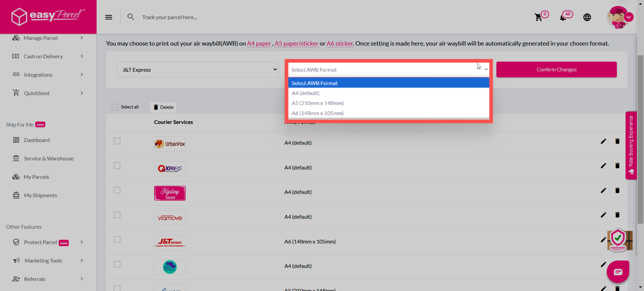Open the J&T Express courier dropdown

click(198, 70)
